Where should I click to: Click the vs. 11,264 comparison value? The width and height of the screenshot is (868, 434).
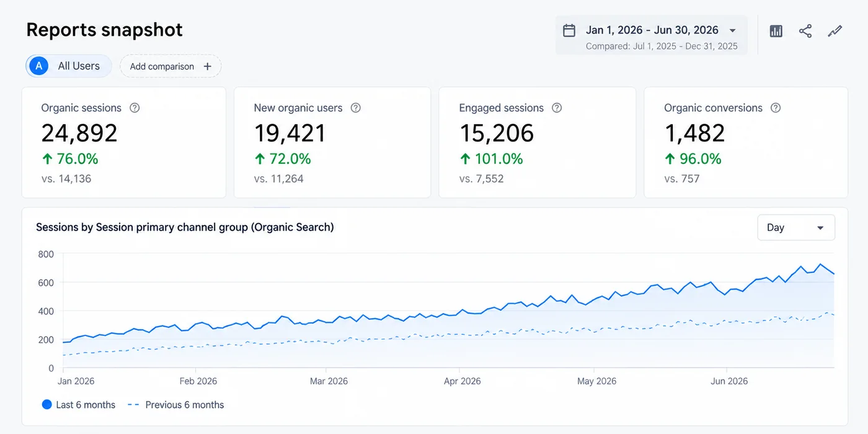tap(279, 179)
